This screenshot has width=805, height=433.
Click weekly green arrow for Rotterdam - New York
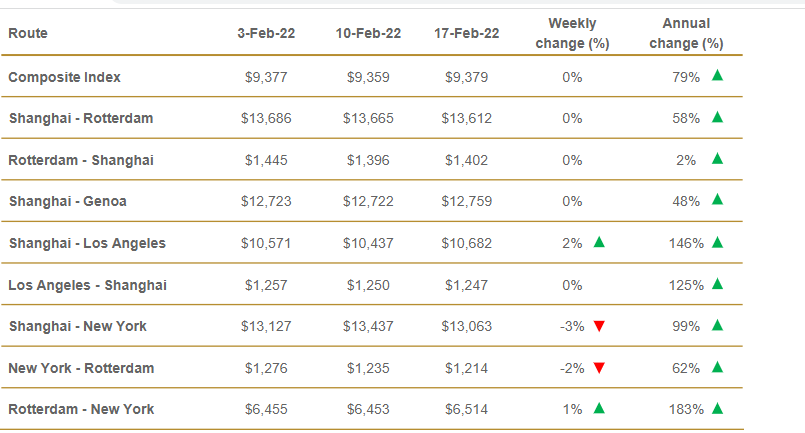click(599, 409)
